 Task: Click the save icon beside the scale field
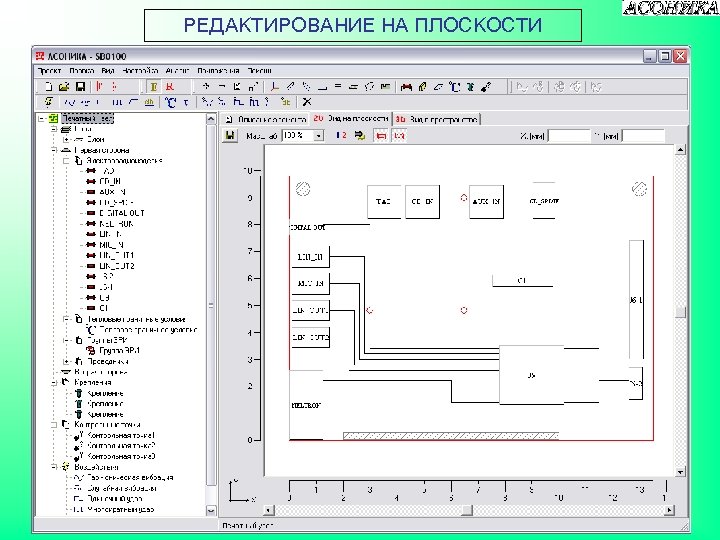tap(230, 135)
